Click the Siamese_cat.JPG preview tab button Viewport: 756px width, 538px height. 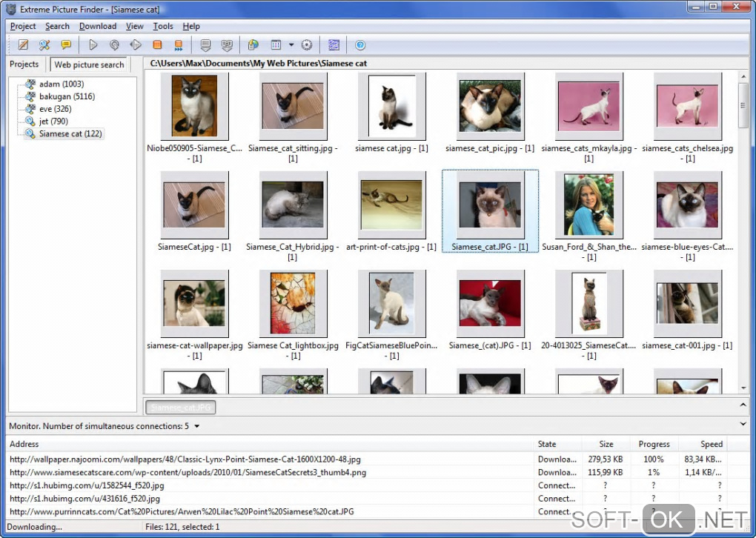click(181, 408)
